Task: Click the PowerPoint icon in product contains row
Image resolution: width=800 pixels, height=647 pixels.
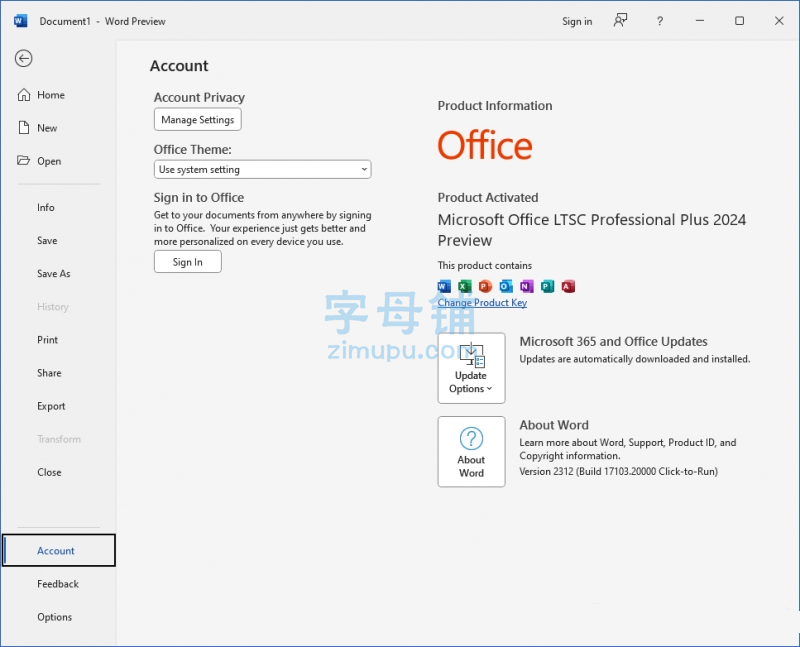Action: tap(485, 286)
